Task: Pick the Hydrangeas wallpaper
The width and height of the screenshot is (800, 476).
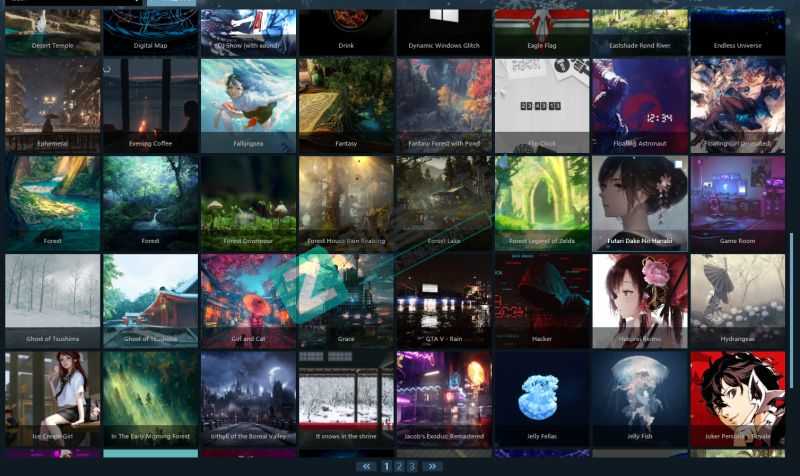Action: click(x=737, y=300)
